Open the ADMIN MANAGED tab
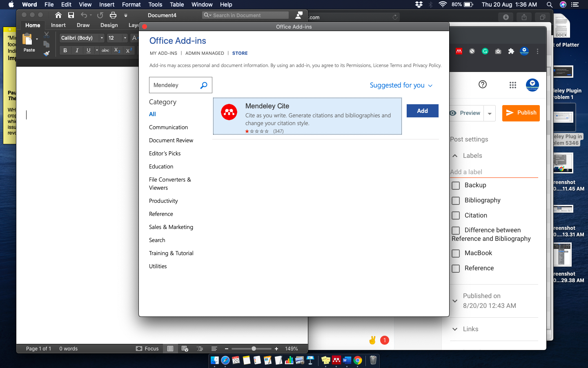Image resolution: width=588 pixels, height=368 pixels. (205, 53)
